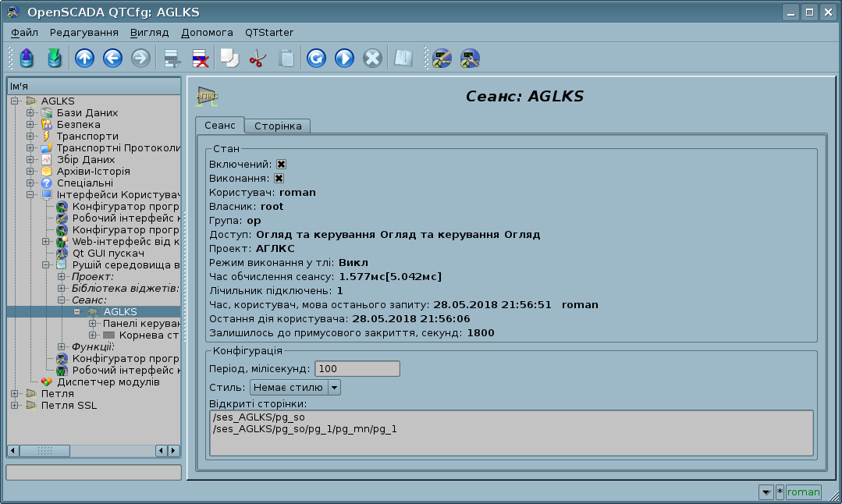This screenshot has width=842, height=504.
Task: Switch to the Сторінка tab
Action: coord(278,126)
